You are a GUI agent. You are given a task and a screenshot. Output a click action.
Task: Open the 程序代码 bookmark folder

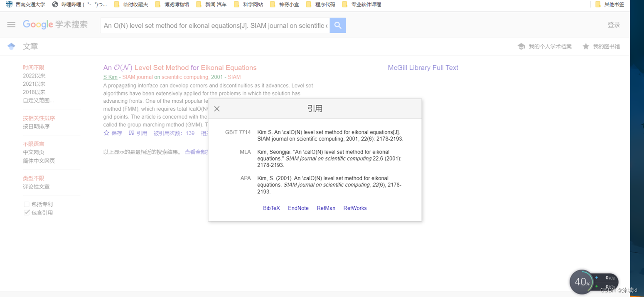321,4
